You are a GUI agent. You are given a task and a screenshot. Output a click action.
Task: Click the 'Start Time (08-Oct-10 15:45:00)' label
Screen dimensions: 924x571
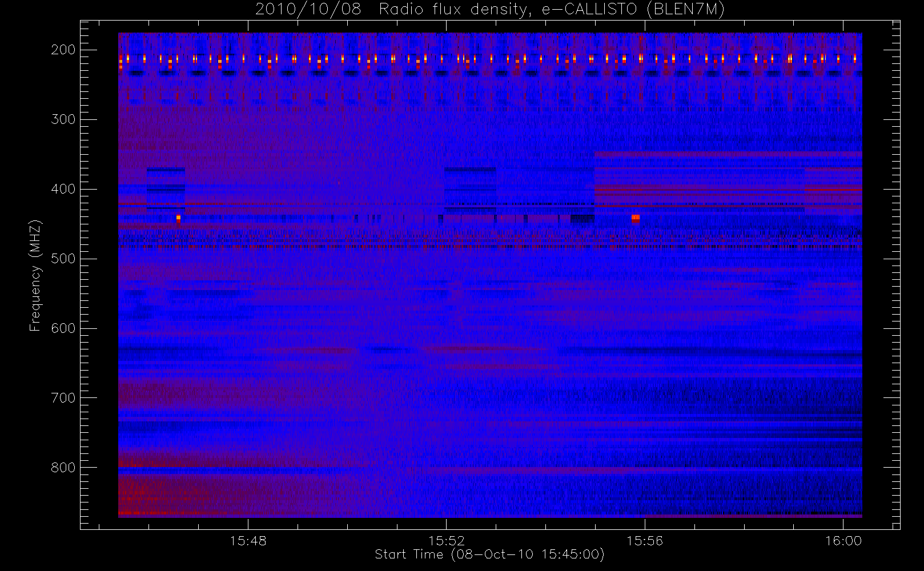[x=489, y=554]
